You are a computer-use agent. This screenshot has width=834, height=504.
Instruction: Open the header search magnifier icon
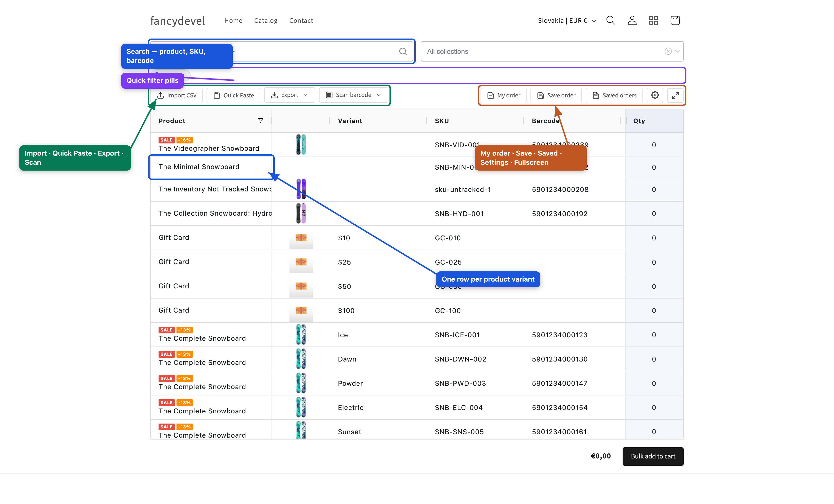pyautogui.click(x=611, y=20)
